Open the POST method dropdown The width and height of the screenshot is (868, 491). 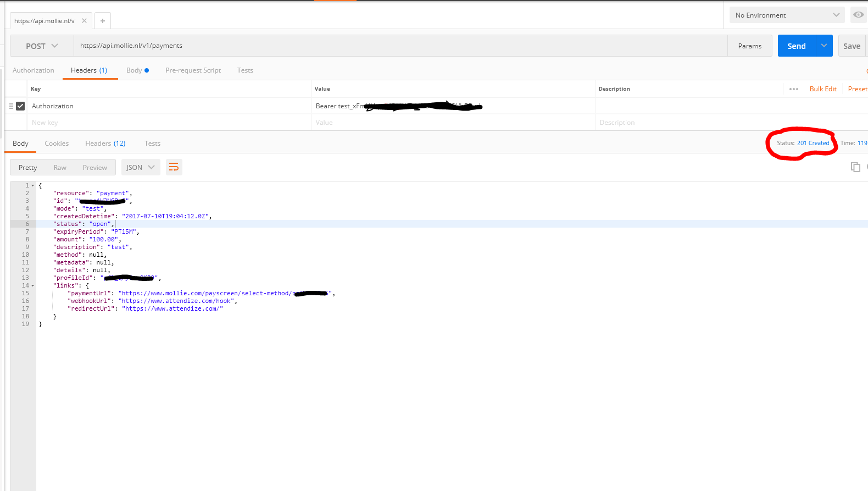[x=42, y=46]
